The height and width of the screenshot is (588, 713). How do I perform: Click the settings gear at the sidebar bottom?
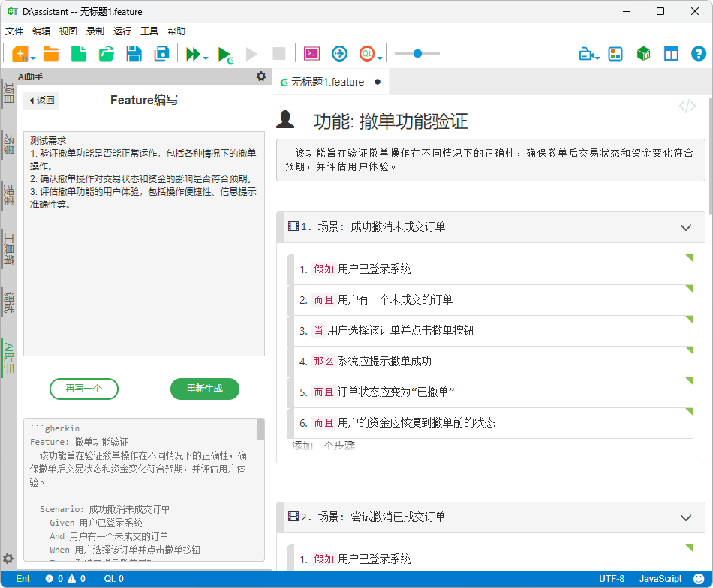[8, 559]
